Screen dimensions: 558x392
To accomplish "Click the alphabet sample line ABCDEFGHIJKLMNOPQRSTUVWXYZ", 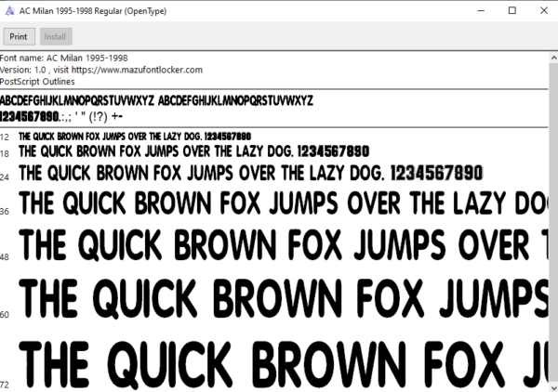I will point(156,100).
